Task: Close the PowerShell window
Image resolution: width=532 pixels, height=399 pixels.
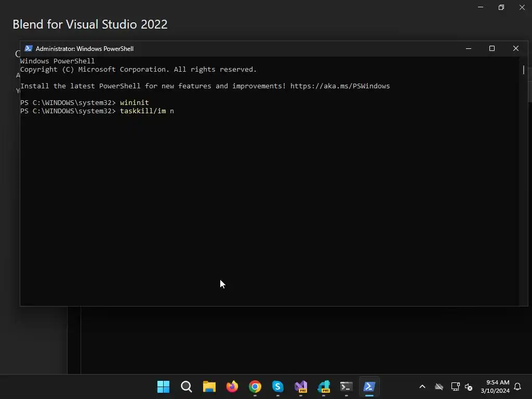Action: tap(516, 48)
